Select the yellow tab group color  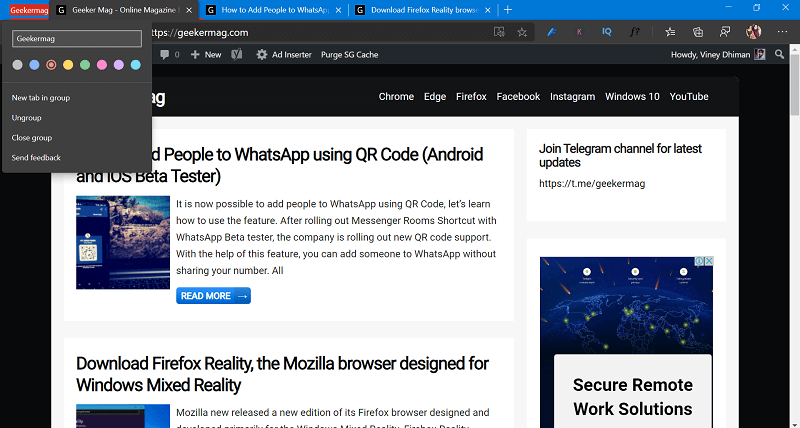[68, 65]
